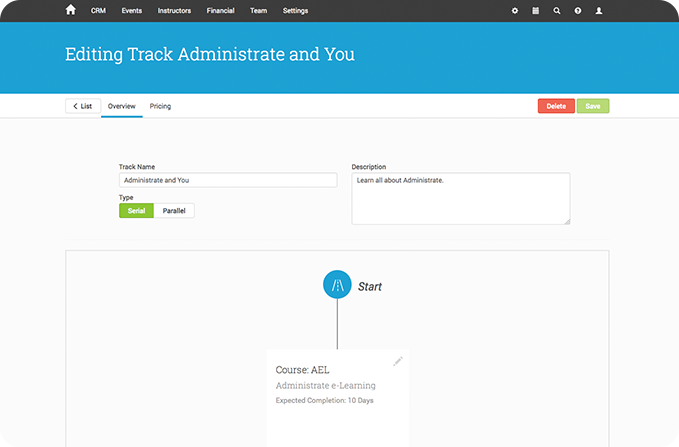Viewport: 679px width, 447px height.
Task: Grab the Description textarea resize handle
Action: [x=567, y=221]
